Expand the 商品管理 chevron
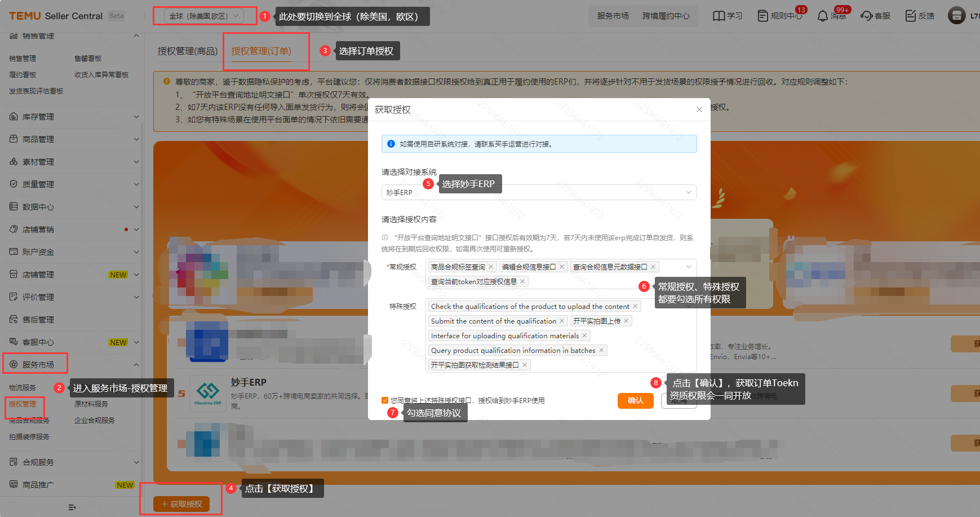The height and width of the screenshot is (517, 980). tap(136, 139)
